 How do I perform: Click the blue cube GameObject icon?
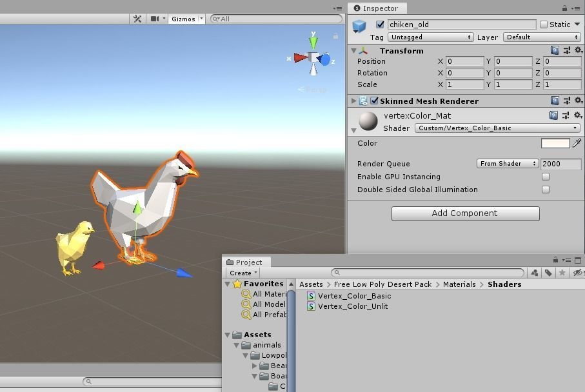359,26
